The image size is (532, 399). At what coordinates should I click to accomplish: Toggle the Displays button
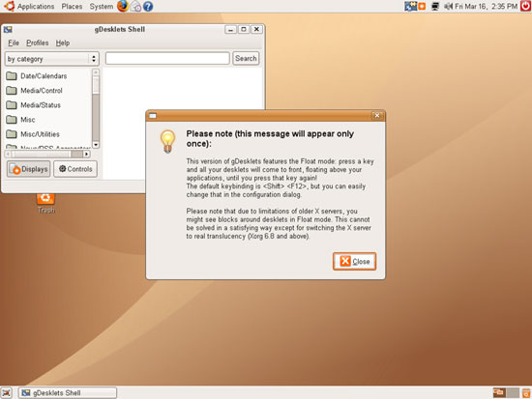point(29,169)
